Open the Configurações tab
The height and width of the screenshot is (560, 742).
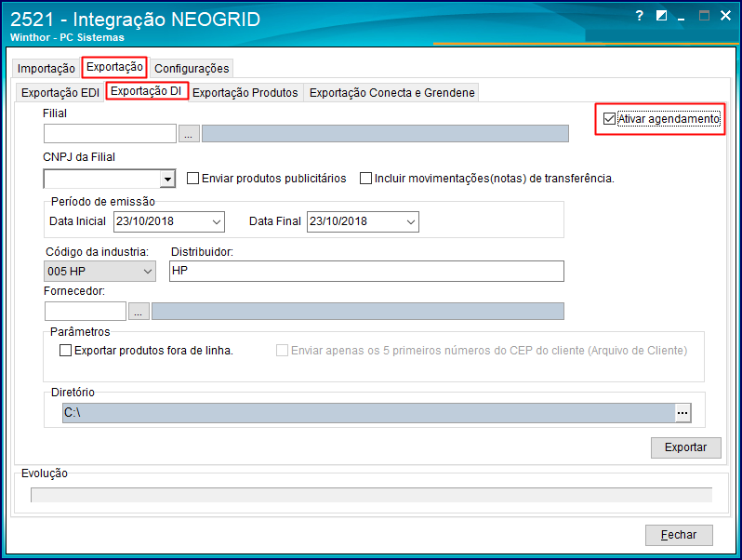tap(192, 69)
